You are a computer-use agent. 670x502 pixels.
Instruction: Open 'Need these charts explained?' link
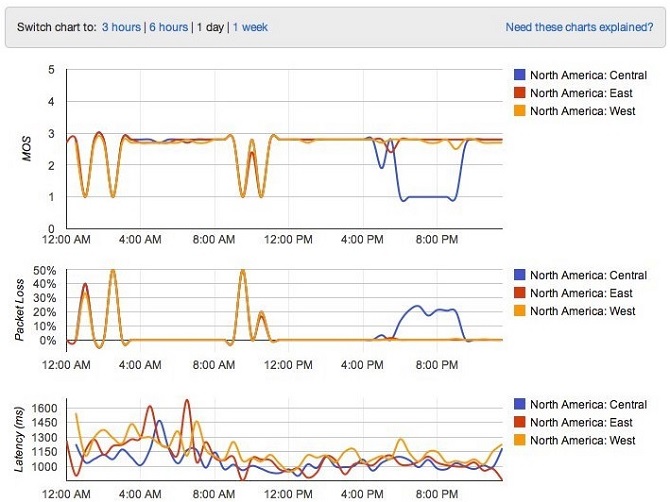tap(579, 27)
